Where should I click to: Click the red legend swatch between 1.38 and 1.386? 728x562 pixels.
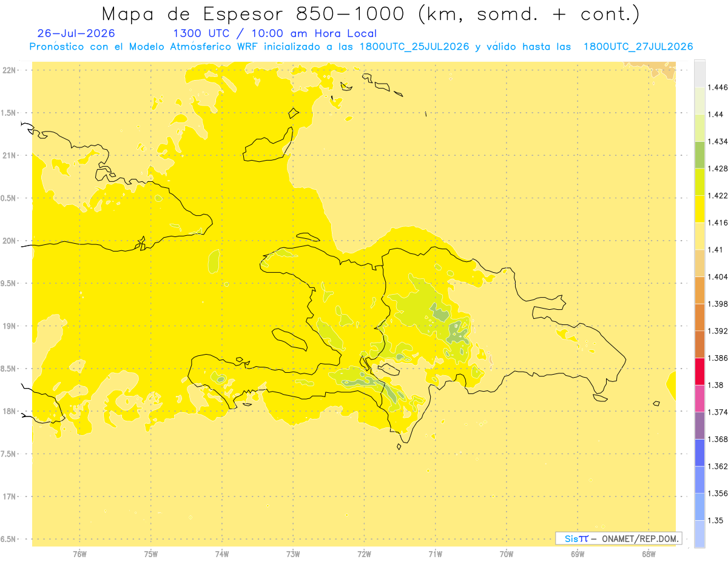(x=699, y=371)
